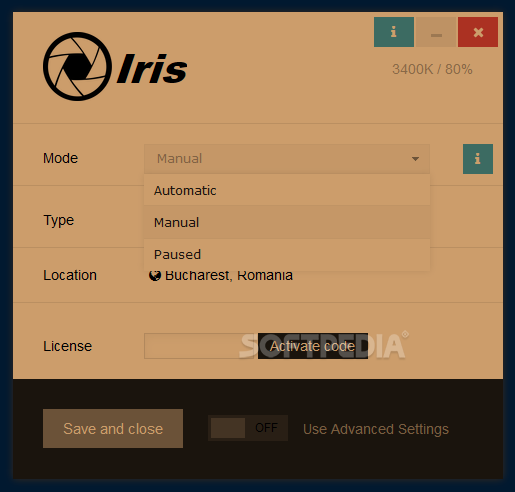The width and height of the screenshot is (515, 492).
Task: Select Automatic from the mode list
Action: [287, 190]
